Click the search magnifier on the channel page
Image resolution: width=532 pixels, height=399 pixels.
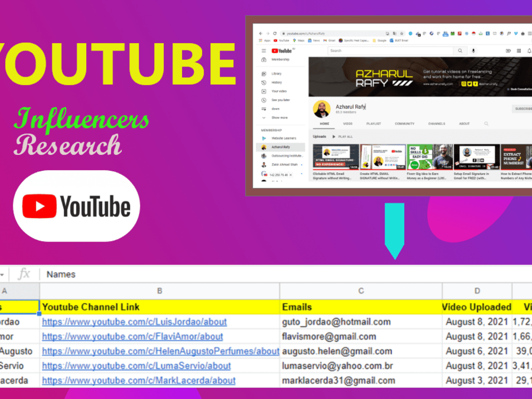(x=485, y=123)
